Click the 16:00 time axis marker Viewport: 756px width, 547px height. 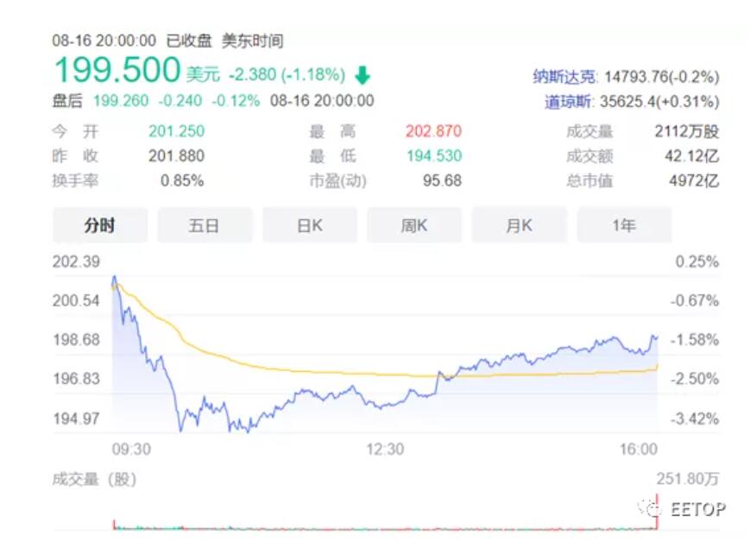(x=639, y=450)
